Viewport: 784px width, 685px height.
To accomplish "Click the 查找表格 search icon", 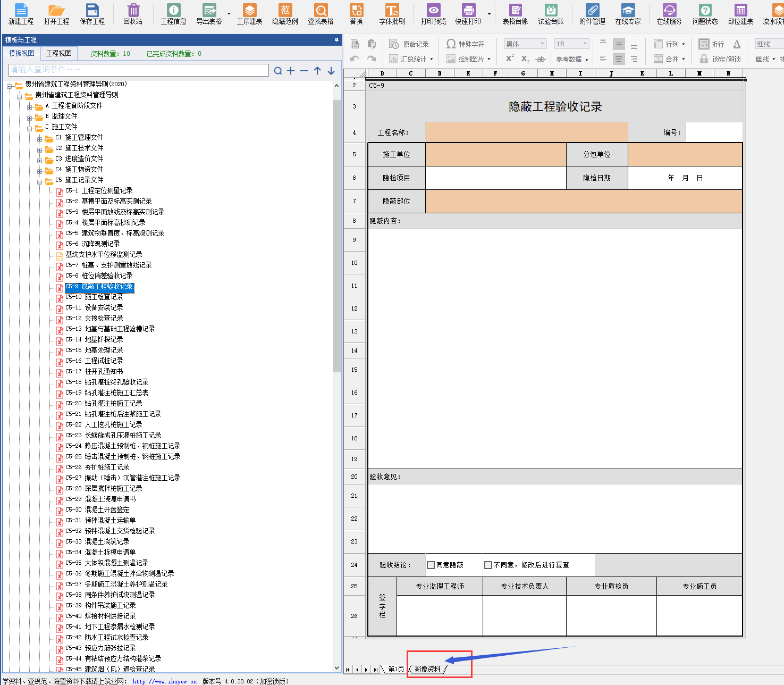I will 321,14.
